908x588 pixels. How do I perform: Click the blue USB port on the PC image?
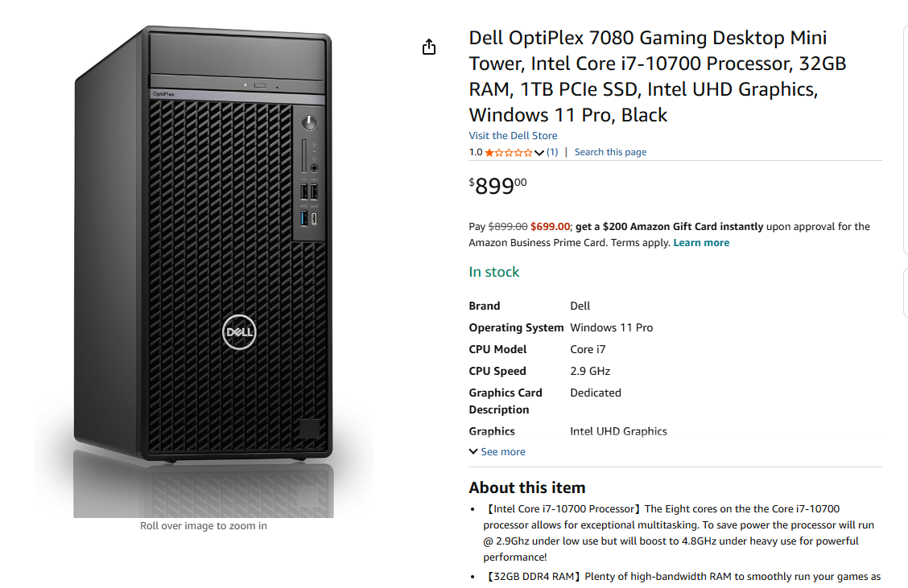tap(304, 217)
